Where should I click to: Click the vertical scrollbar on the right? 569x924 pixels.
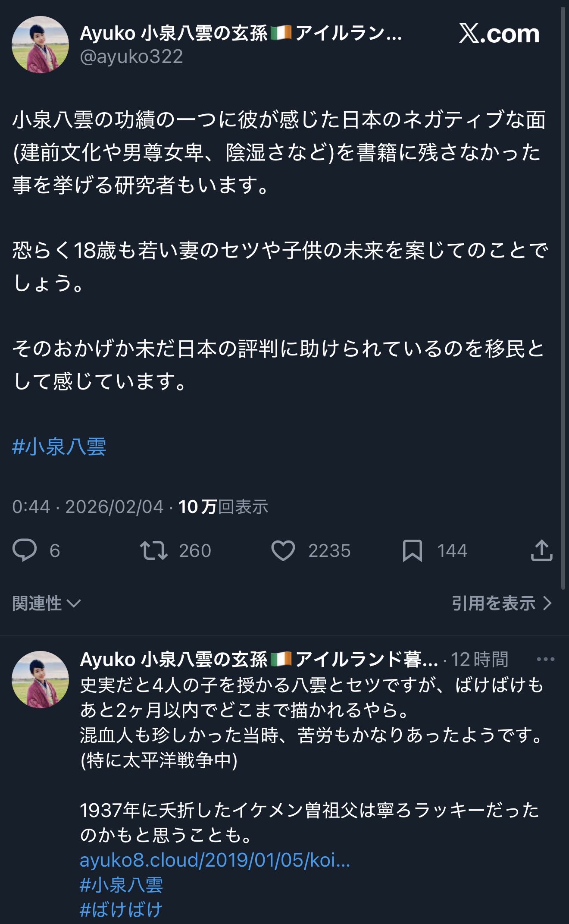tap(563, 298)
